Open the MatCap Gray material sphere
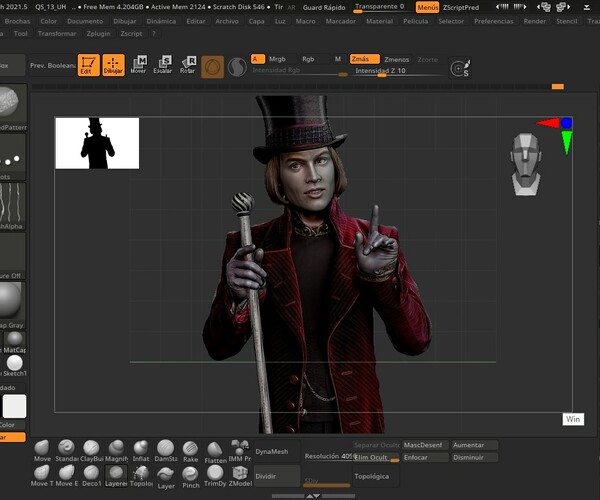This screenshot has width=600, height=500. pyautogui.click(x=11, y=305)
